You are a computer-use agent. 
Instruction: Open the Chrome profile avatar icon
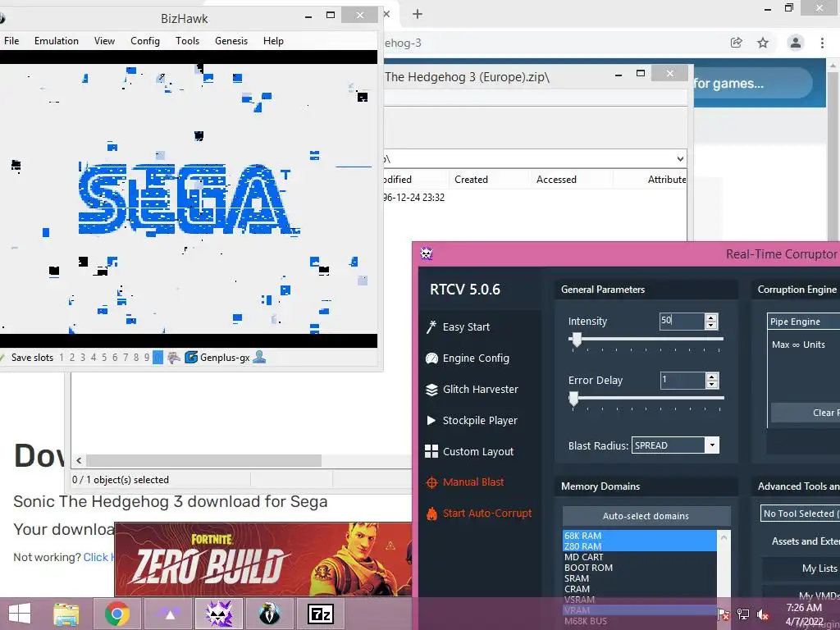(x=796, y=43)
